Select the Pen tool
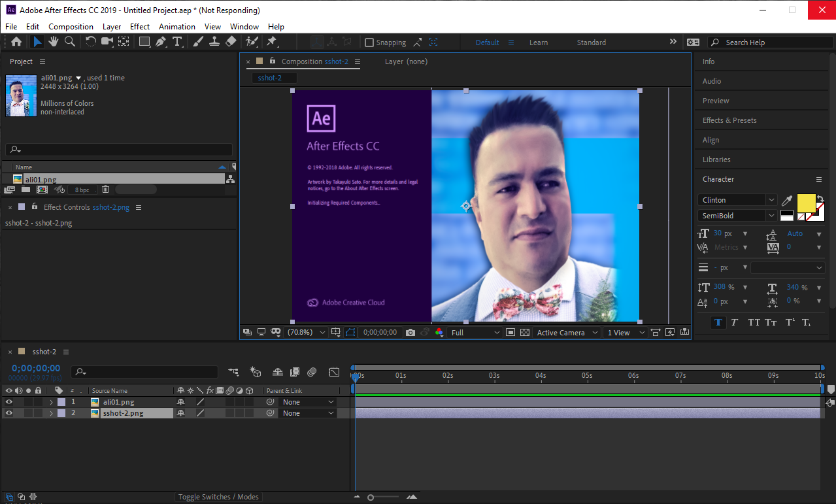 pos(160,42)
